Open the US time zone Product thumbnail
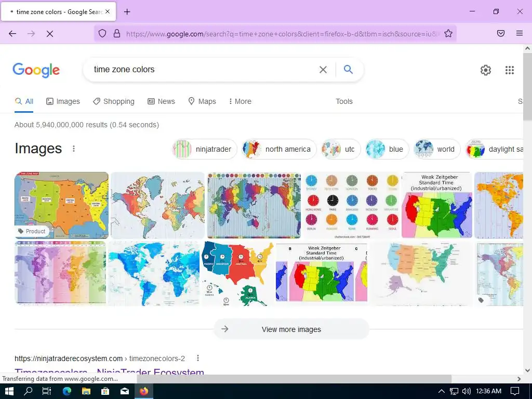 [61, 205]
